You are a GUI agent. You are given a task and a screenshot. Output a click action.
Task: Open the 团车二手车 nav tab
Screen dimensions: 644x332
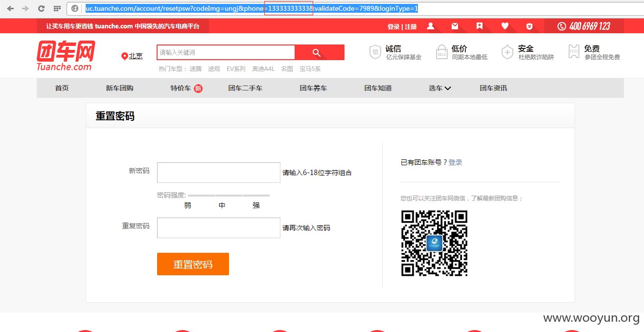coord(245,88)
